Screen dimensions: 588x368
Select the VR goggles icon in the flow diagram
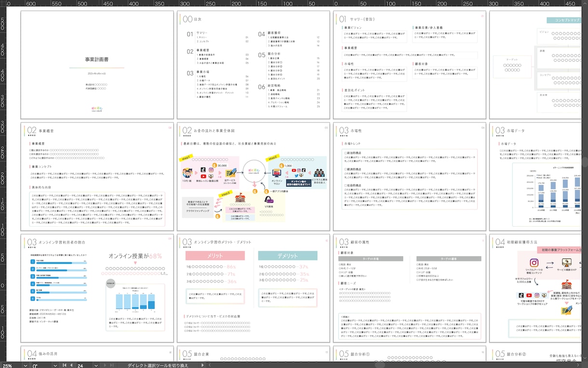(268, 198)
